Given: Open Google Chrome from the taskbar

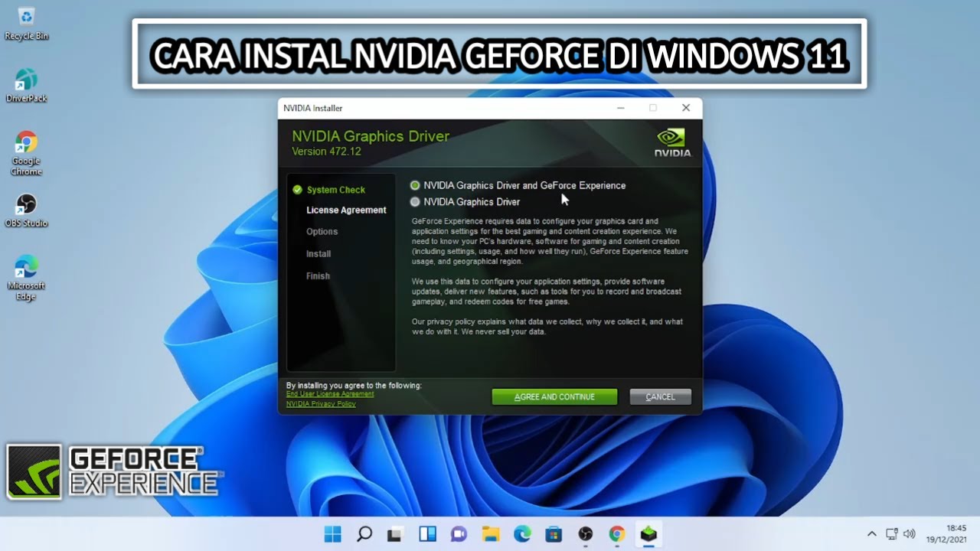Looking at the screenshot, I should (617, 534).
